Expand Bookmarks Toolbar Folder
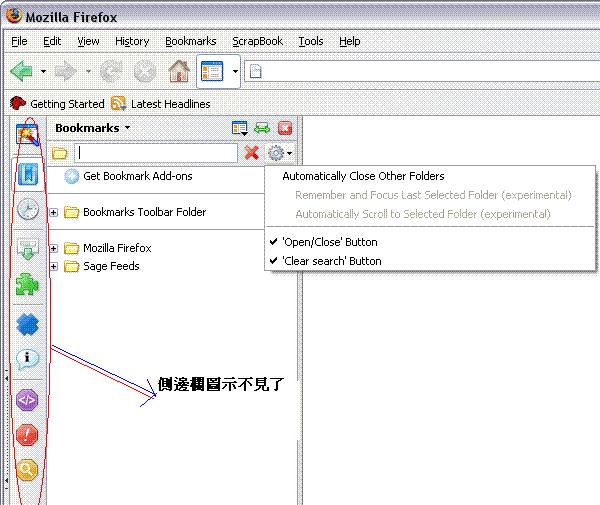This screenshot has width=600, height=505. [54, 212]
